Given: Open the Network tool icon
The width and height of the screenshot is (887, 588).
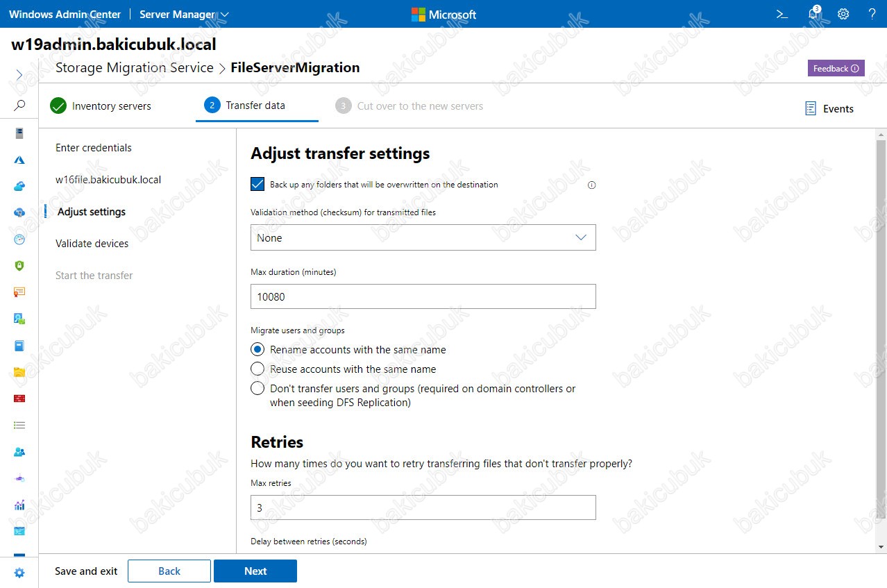Looking at the screenshot, I should click(19, 478).
